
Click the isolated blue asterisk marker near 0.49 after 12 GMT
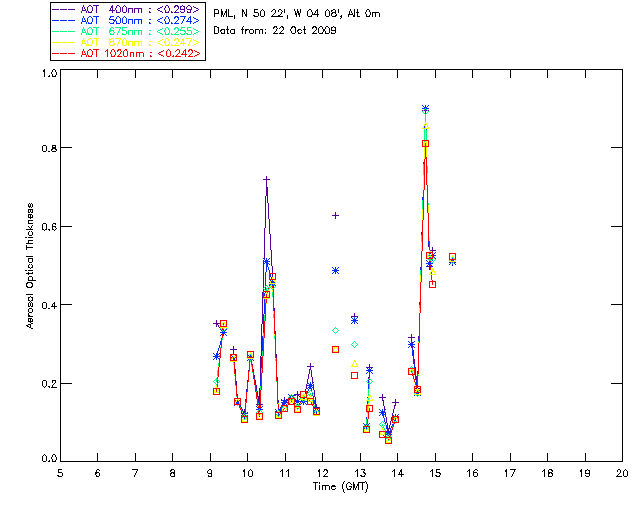pyautogui.click(x=336, y=271)
